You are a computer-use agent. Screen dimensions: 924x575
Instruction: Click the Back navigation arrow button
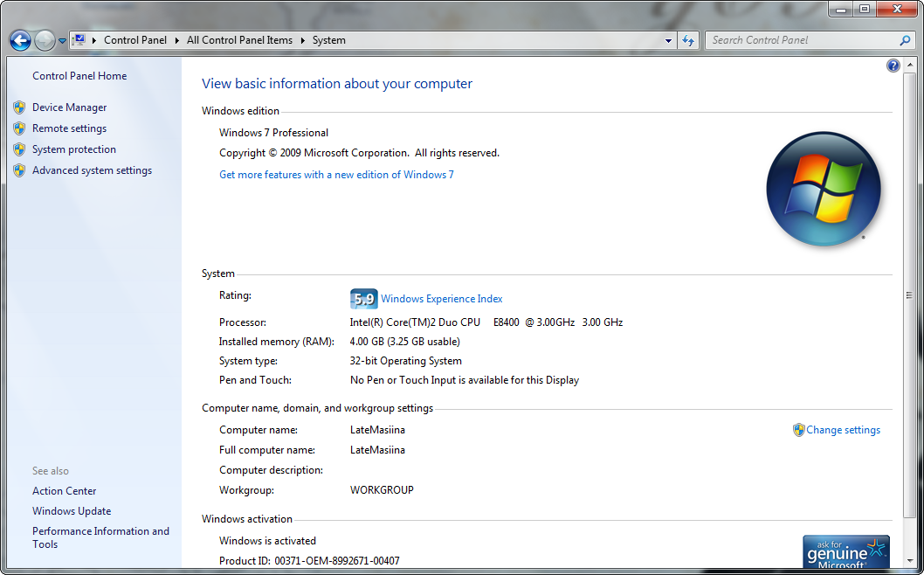(21, 40)
